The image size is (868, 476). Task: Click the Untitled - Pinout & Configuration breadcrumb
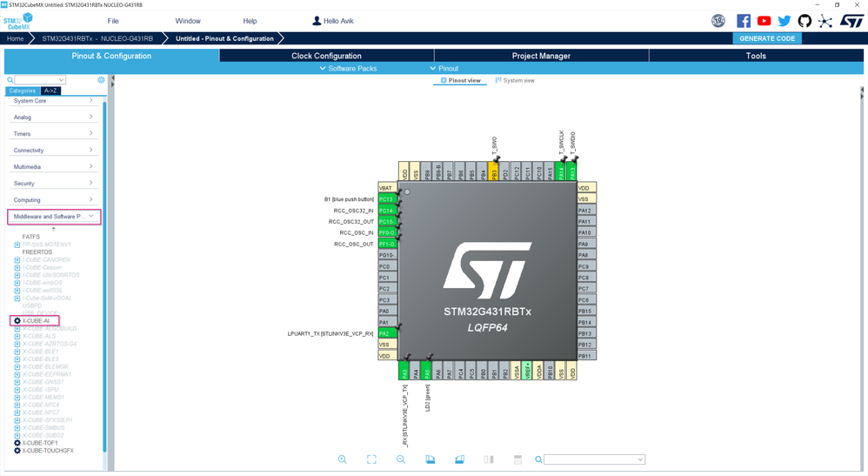pos(224,38)
